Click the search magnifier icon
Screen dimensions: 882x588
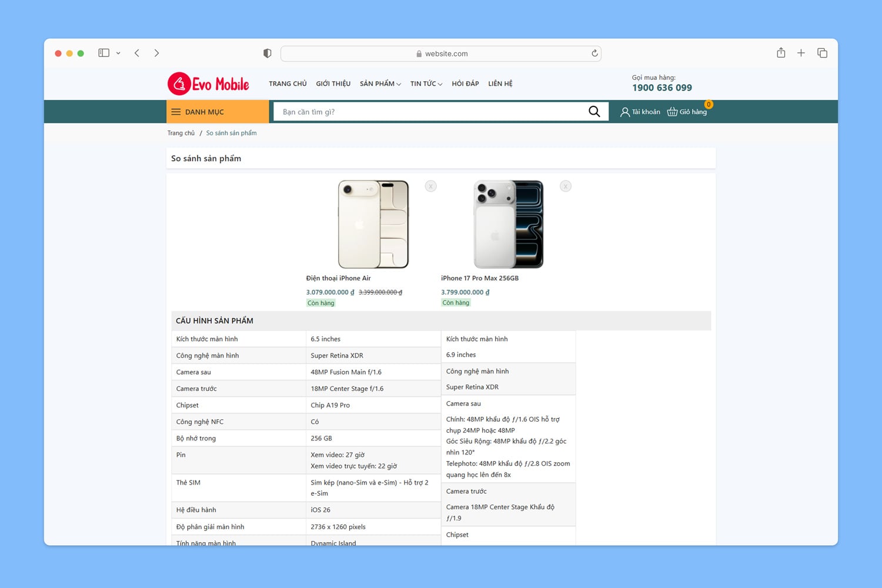click(594, 112)
